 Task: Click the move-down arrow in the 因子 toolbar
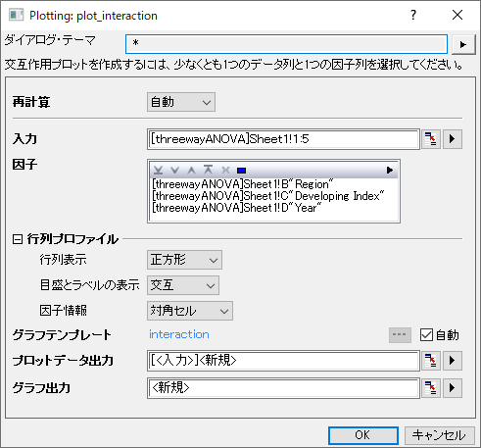coord(175,170)
